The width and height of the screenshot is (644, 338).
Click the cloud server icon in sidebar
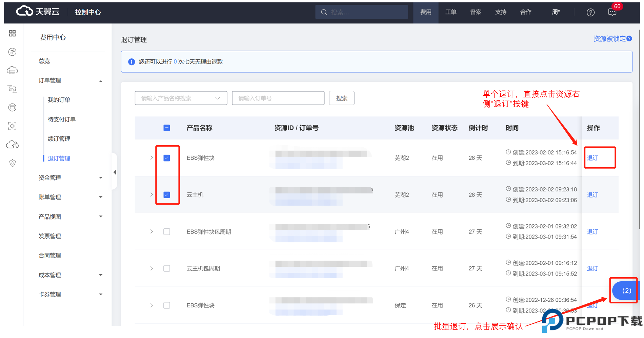[13, 71]
